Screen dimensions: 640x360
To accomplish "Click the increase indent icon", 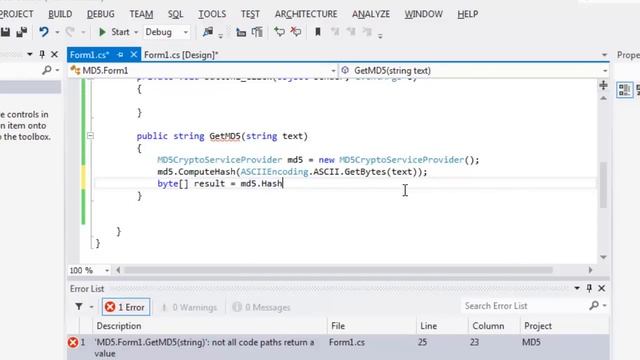I will 257,32.
